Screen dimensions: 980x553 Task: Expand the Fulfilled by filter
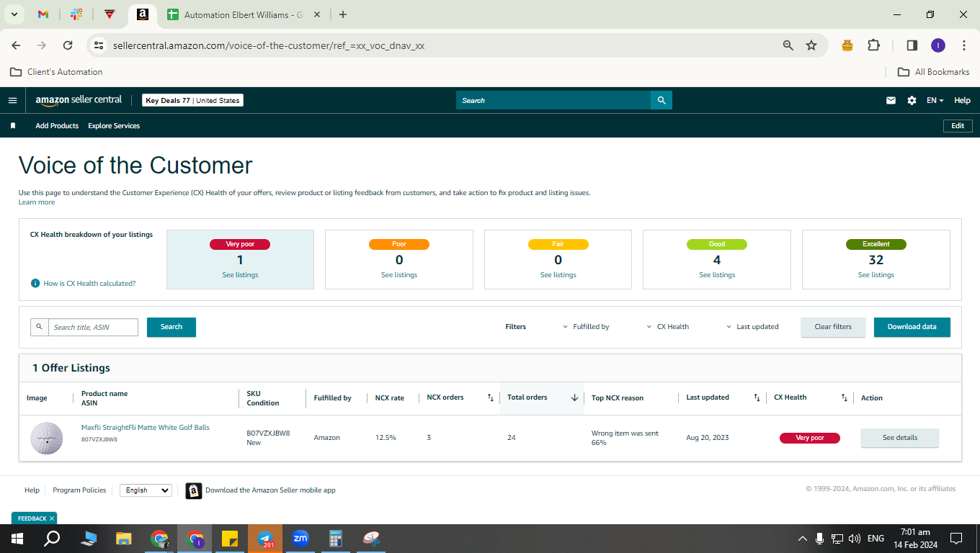[x=586, y=327]
